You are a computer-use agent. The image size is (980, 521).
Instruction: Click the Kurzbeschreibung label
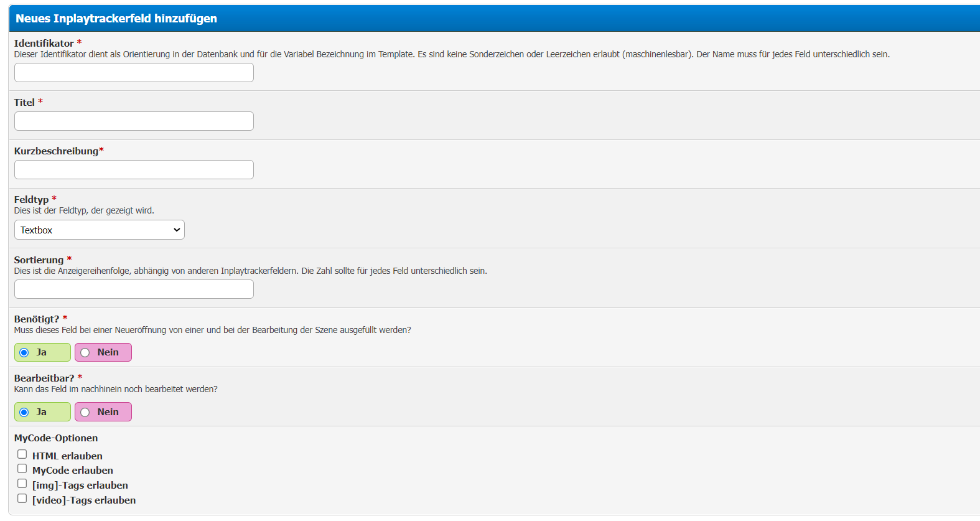(x=56, y=151)
